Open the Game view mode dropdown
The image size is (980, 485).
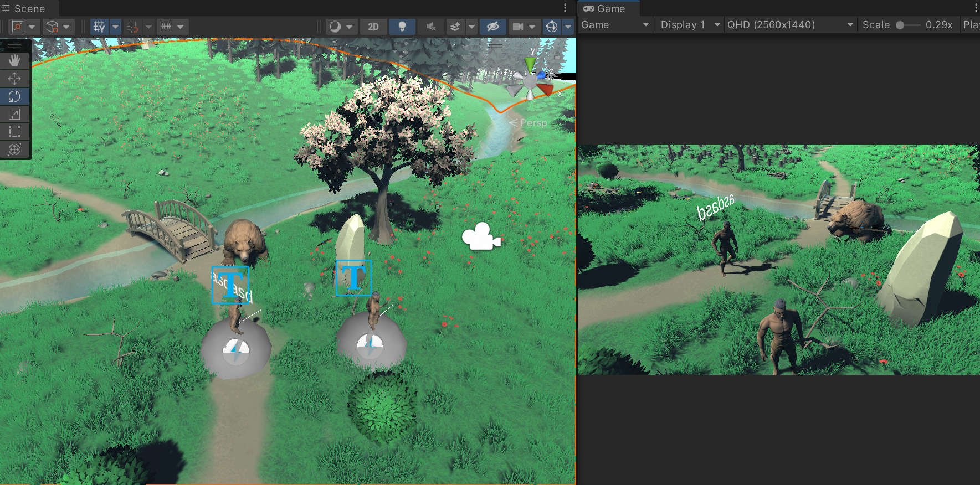[615, 25]
